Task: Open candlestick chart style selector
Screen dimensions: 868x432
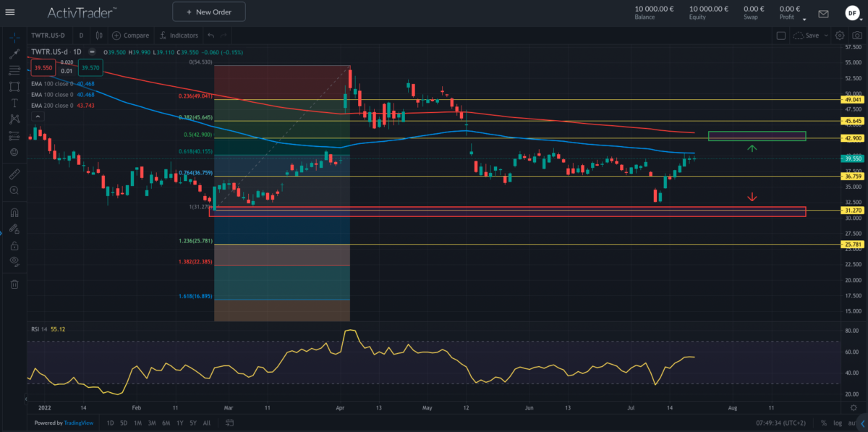Action: coord(99,35)
